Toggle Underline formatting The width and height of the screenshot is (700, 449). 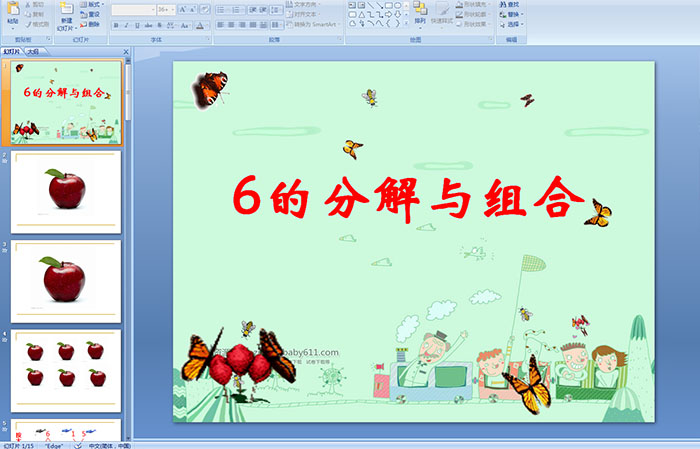(x=138, y=25)
